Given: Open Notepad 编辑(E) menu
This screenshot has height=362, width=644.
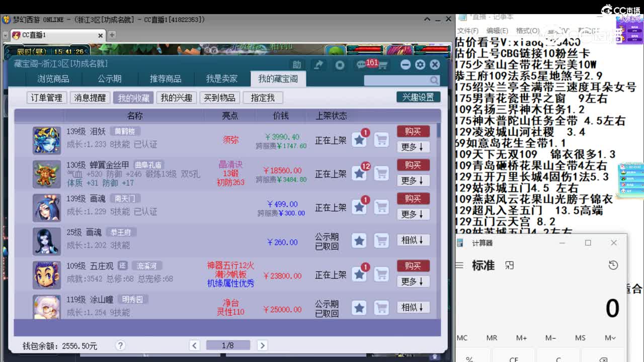Looking at the screenshot, I should coord(497,31).
